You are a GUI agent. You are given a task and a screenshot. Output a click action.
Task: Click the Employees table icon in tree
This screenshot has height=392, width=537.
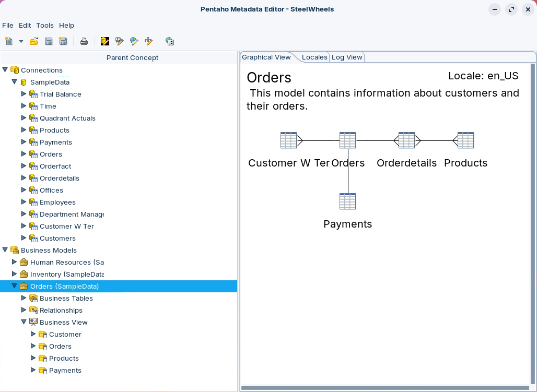tap(33, 202)
